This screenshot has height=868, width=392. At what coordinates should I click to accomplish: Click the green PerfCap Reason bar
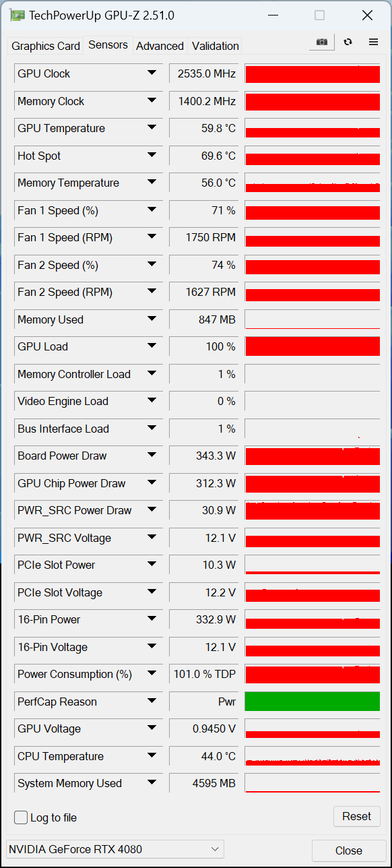[x=313, y=702]
